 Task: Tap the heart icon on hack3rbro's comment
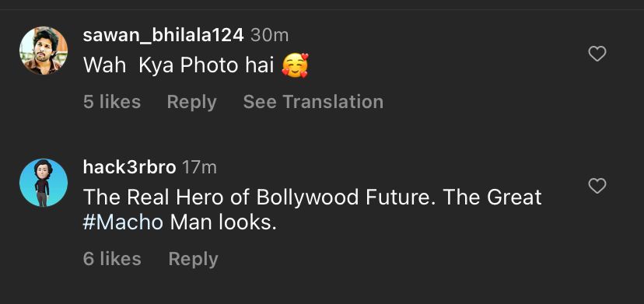click(597, 186)
